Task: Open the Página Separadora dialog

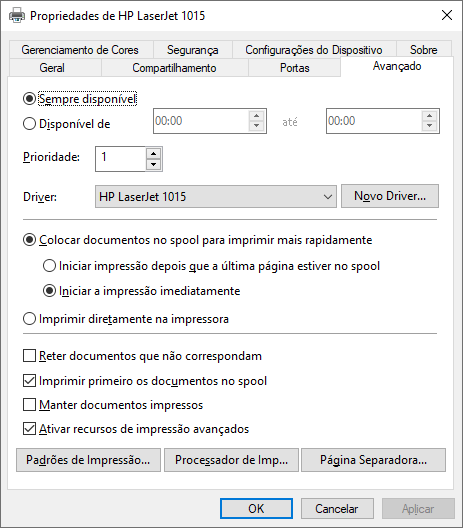Action: pyautogui.click(x=373, y=460)
